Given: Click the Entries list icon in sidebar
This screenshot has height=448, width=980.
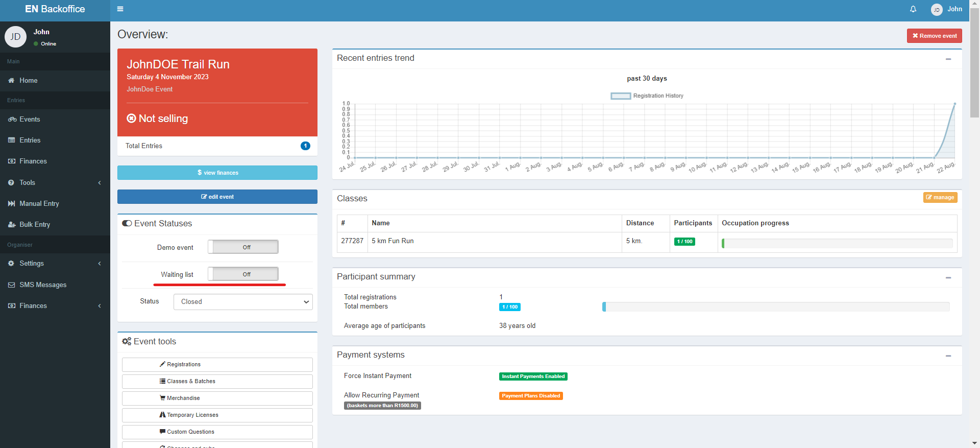Looking at the screenshot, I should point(11,140).
